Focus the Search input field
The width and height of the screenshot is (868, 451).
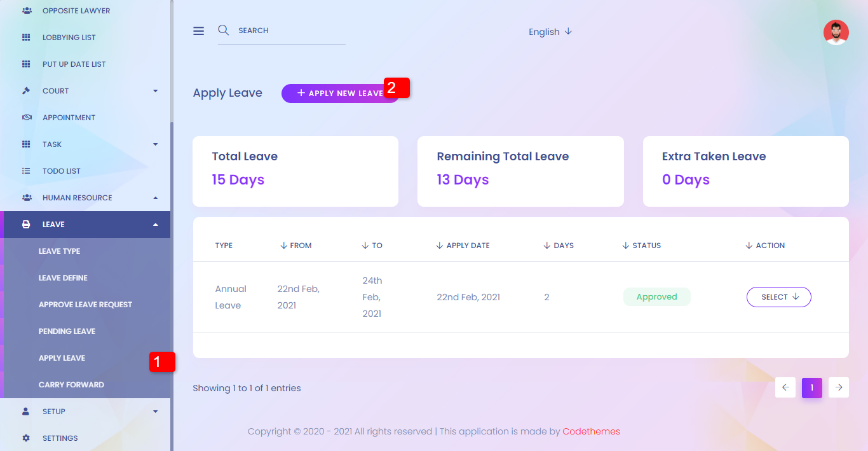coord(289,31)
